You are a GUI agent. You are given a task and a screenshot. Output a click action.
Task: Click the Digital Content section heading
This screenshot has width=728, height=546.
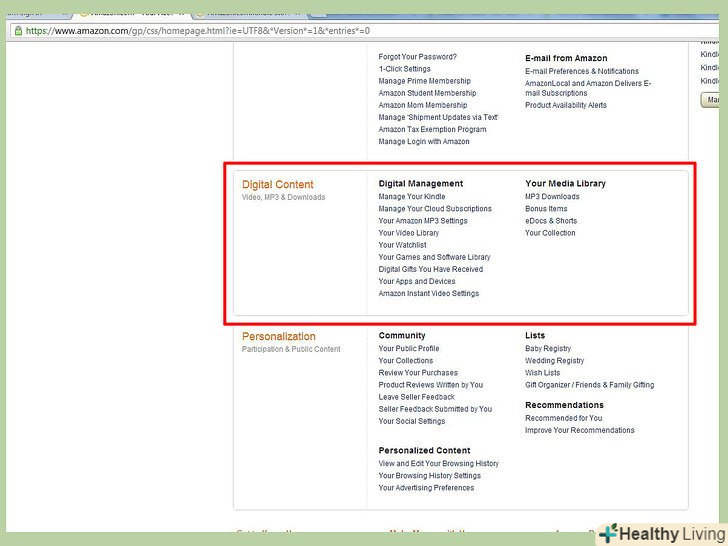pyautogui.click(x=278, y=184)
